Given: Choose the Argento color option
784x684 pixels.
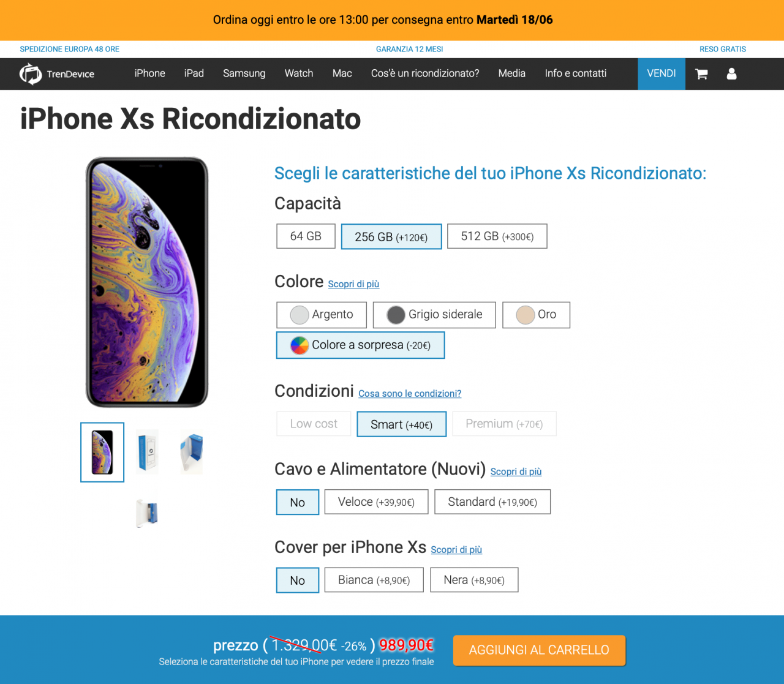Looking at the screenshot, I should [322, 315].
